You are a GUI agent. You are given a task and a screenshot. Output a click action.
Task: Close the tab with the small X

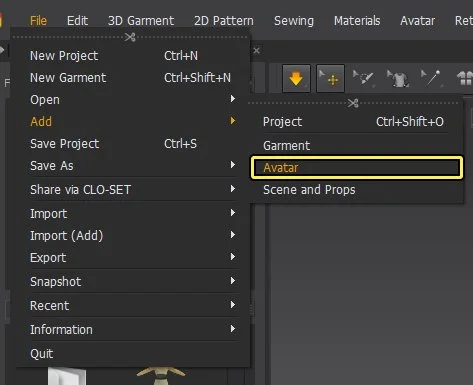click(256, 51)
